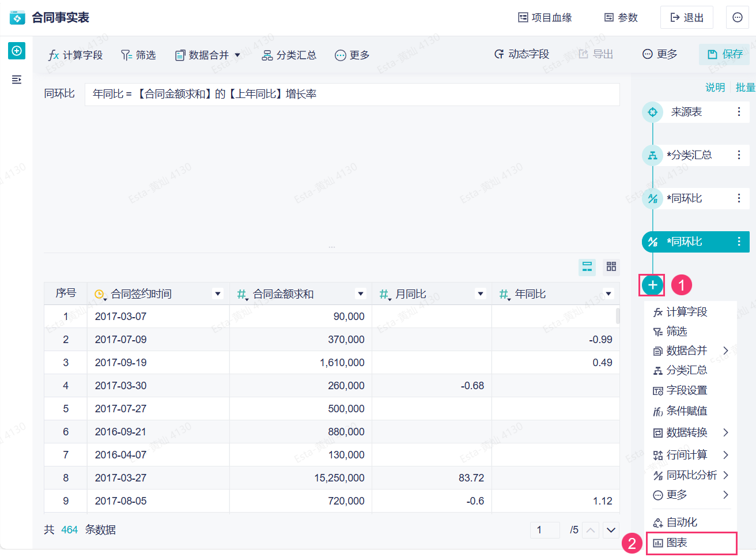Click the highlighted 同环比 step label
The width and height of the screenshot is (756, 557).
[x=685, y=242]
